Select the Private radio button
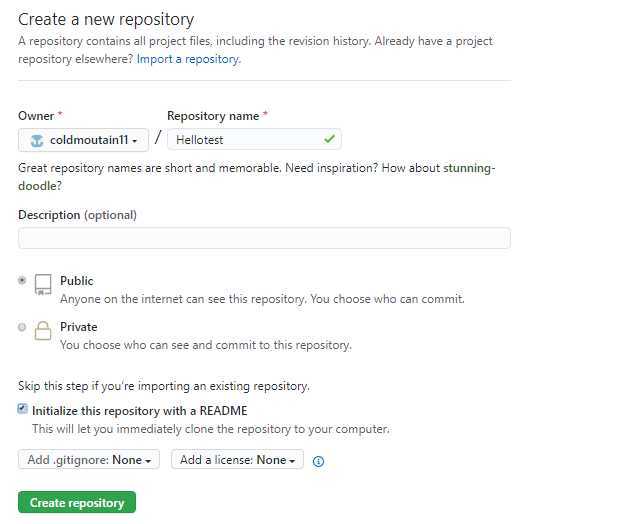 (22, 327)
